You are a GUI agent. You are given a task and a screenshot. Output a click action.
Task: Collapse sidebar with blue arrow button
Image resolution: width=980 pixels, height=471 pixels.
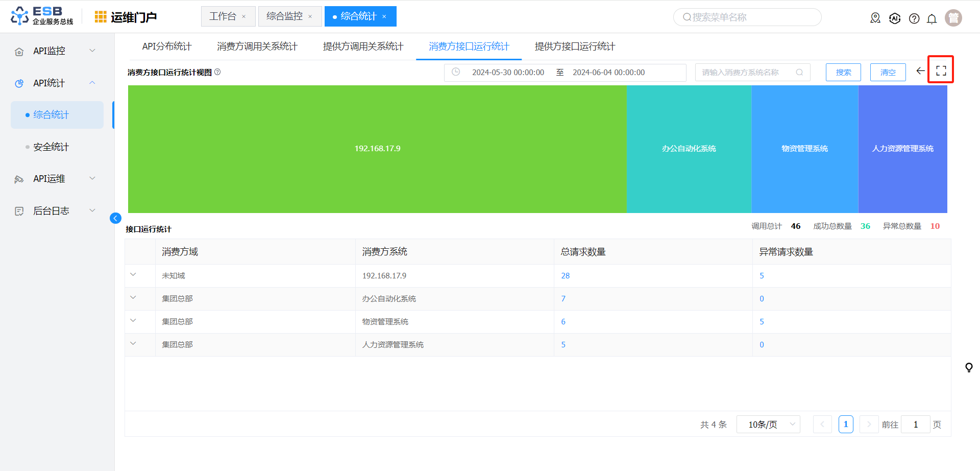coord(115,219)
